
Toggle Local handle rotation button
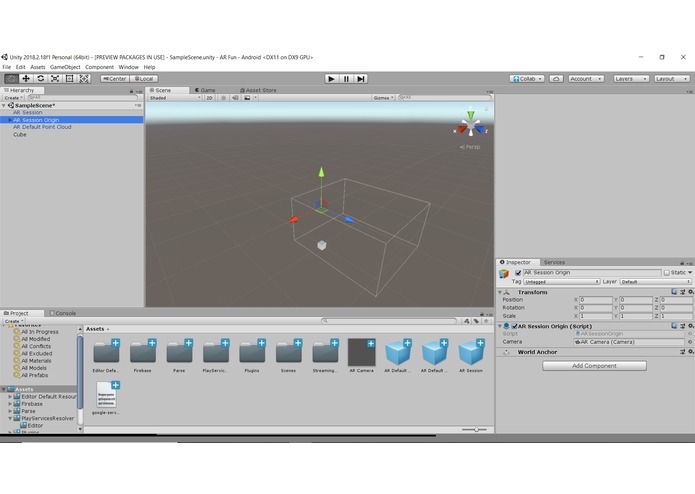[144, 79]
